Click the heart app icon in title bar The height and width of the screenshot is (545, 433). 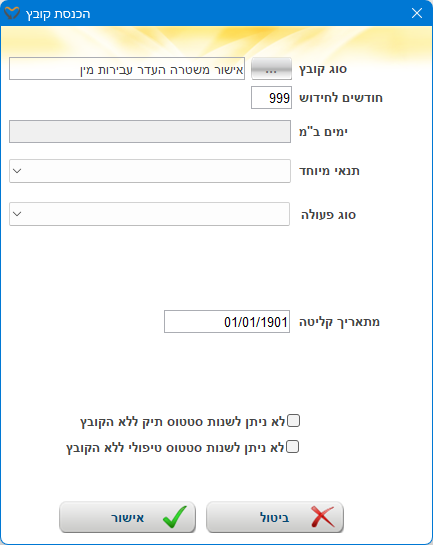(x=11, y=13)
